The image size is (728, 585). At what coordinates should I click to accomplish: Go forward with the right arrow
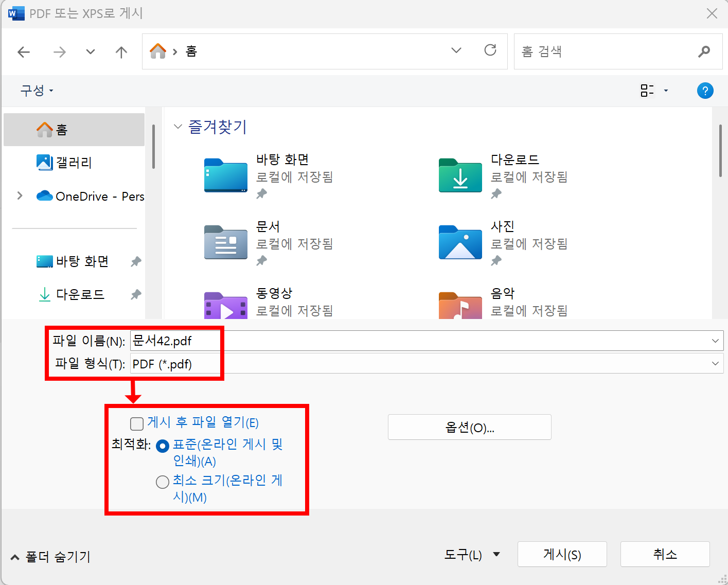point(60,52)
